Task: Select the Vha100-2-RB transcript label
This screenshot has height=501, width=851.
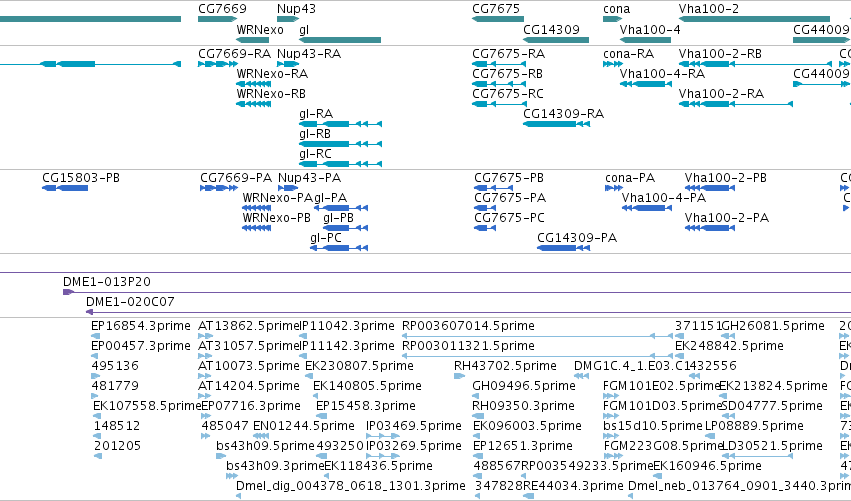Action: click(x=720, y=54)
